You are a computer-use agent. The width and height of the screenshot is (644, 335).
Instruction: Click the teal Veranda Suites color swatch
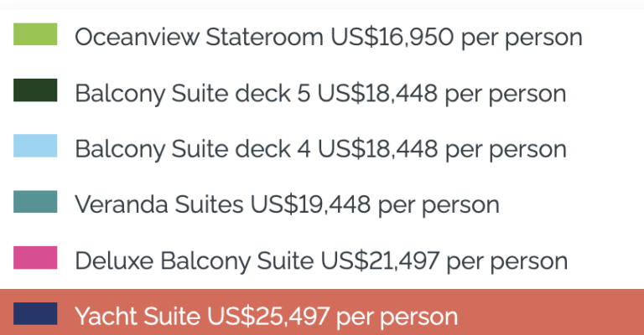[x=35, y=202]
